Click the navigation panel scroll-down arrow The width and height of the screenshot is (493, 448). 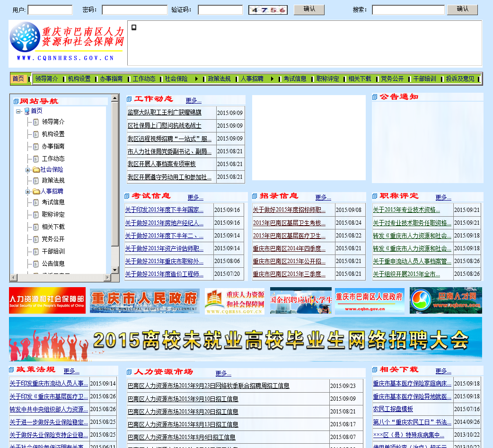pos(115,270)
